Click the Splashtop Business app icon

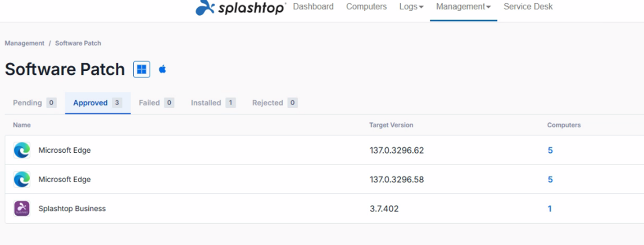[22, 209]
